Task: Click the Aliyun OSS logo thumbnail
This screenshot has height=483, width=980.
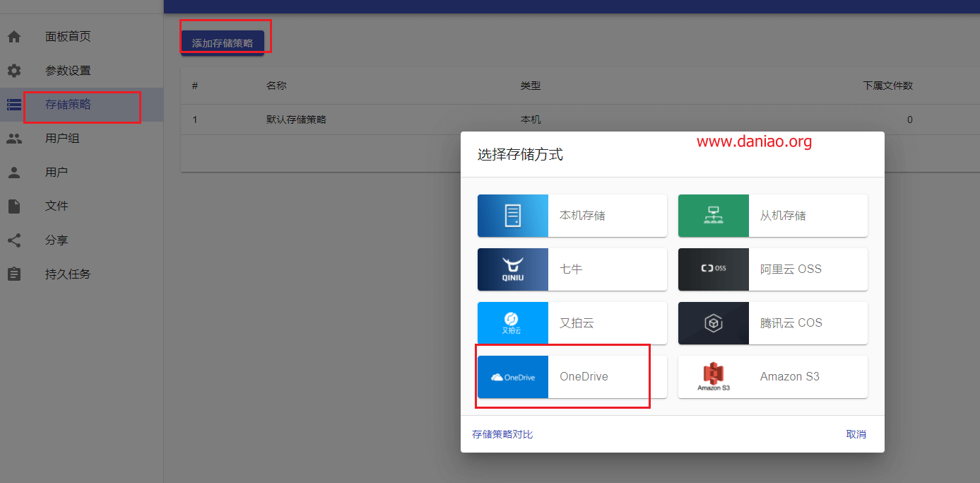Action: tap(714, 269)
